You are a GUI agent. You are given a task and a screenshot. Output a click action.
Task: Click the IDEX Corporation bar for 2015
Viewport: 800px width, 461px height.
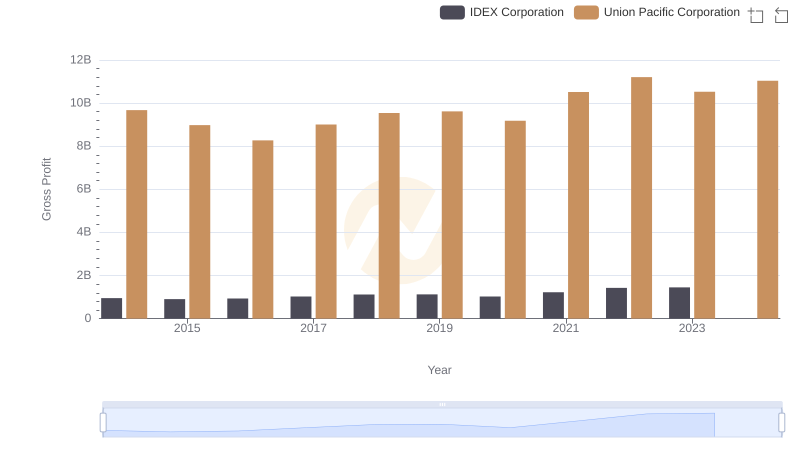coord(174,309)
